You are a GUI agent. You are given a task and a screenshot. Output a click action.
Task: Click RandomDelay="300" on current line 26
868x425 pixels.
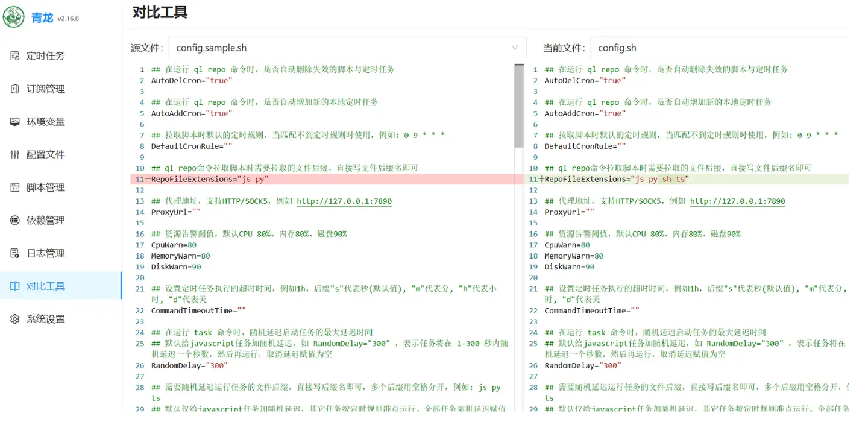point(583,366)
